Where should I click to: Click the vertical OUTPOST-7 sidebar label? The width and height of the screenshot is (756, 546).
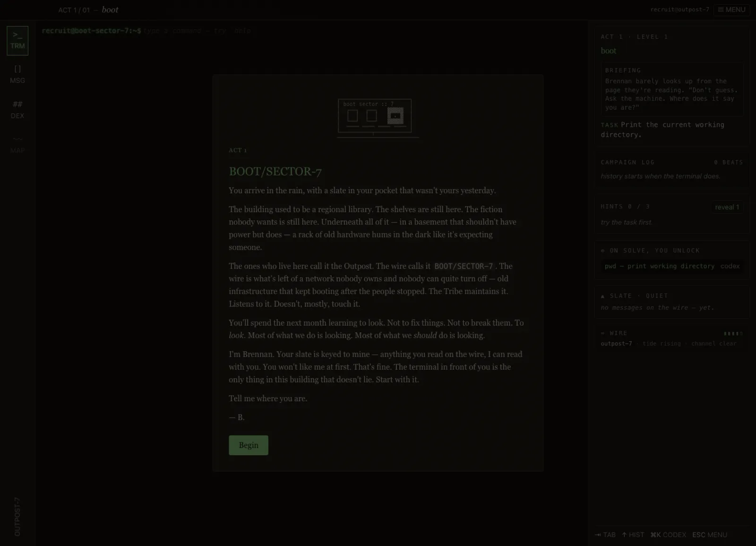click(17, 517)
